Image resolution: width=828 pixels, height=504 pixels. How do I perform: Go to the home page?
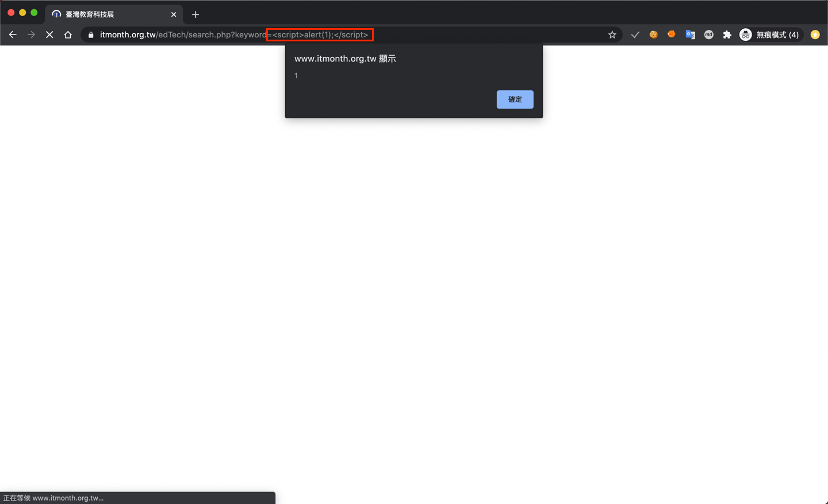[x=68, y=35]
